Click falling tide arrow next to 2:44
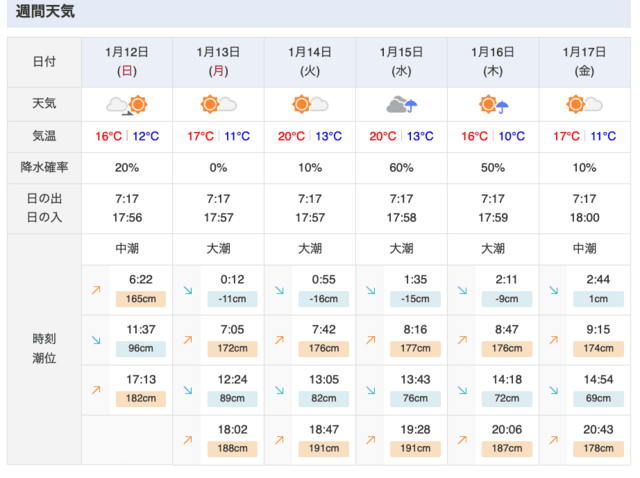This screenshot has width=640, height=478. click(x=553, y=290)
